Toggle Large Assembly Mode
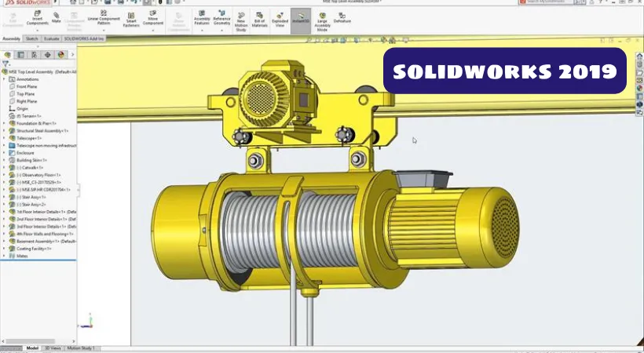Screen dimensions: 644x353 click(x=323, y=22)
